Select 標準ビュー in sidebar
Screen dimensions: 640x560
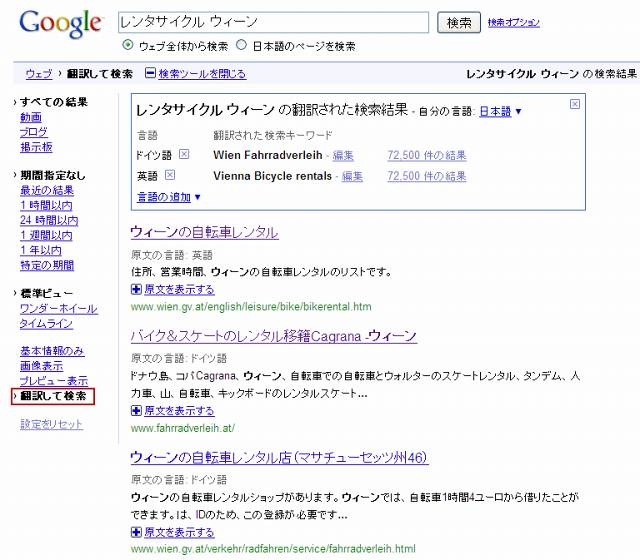46,293
